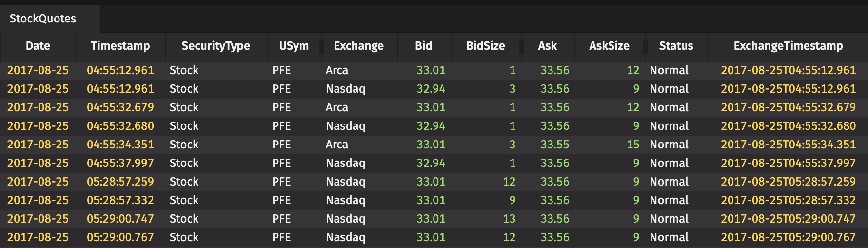Sort by the Date column header

pyautogui.click(x=38, y=46)
